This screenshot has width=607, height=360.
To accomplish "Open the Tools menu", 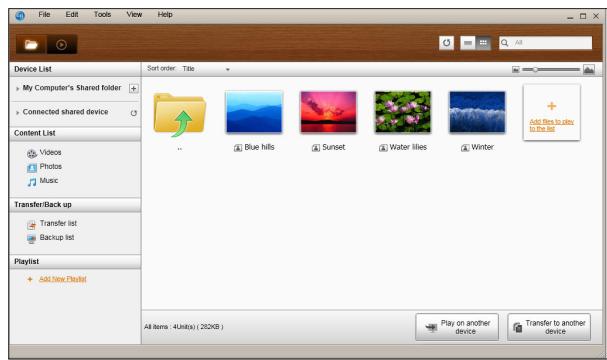I will pos(102,14).
